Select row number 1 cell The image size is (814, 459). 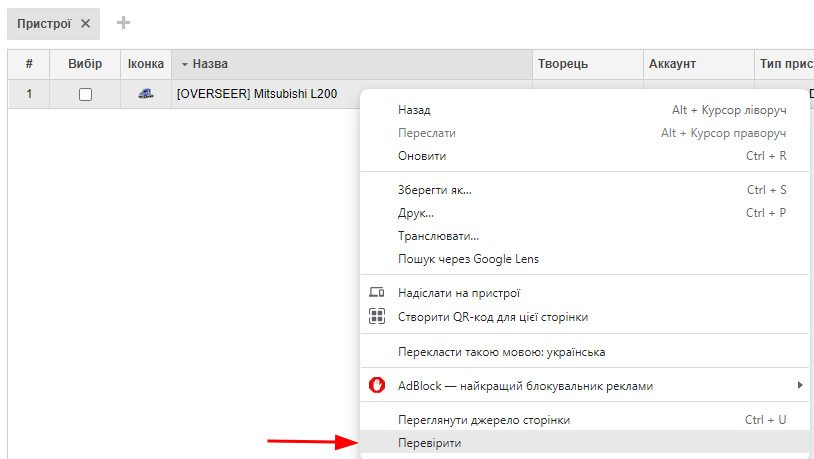[29, 94]
